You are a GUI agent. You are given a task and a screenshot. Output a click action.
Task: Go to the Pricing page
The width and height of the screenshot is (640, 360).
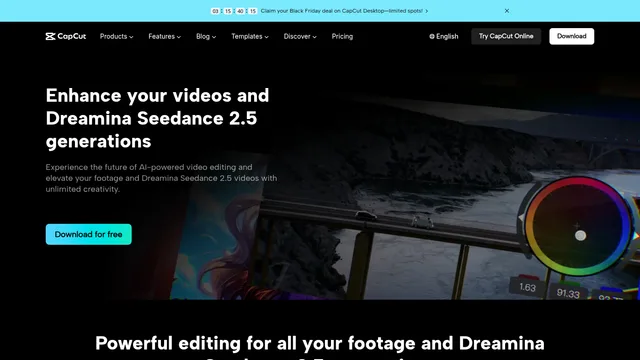coord(342,36)
